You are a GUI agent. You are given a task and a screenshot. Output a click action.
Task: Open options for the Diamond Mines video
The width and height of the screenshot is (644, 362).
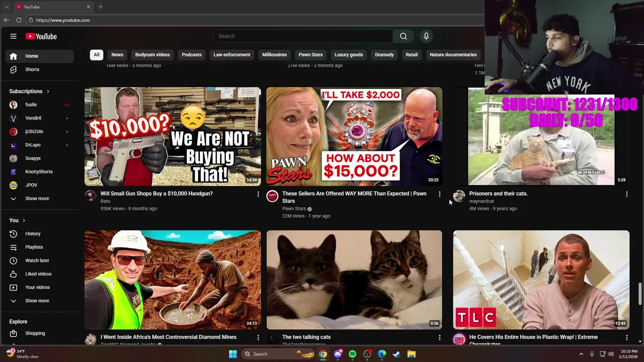click(x=258, y=337)
